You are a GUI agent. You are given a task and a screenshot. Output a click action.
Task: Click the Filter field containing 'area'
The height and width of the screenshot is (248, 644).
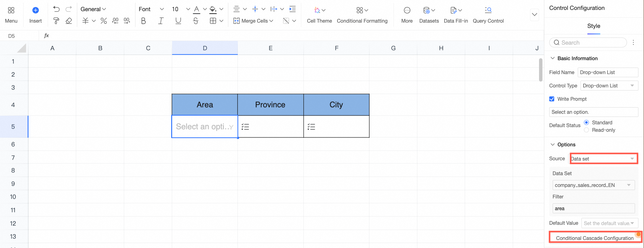pyautogui.click(x=594, y=208)
